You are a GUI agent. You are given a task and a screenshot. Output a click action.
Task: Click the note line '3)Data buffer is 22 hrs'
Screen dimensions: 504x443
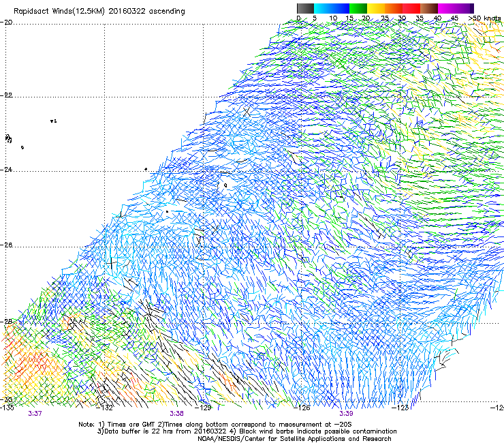(247, 431)
